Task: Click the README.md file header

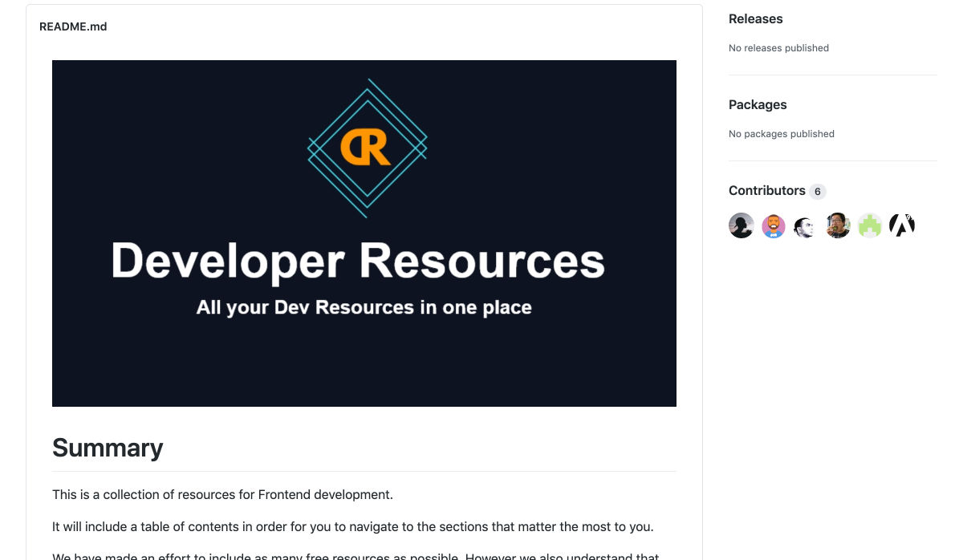Action: click(x=73, y=26)
